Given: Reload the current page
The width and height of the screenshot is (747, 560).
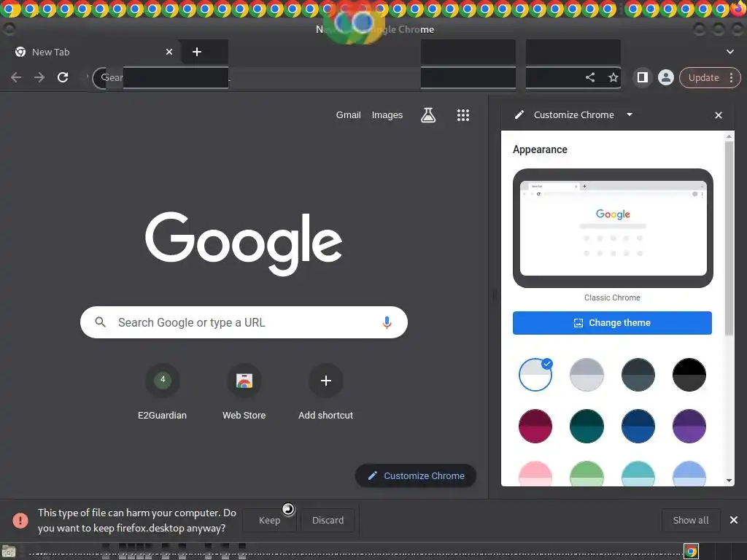Looking at the screenshot, I should click(x=63, y=77).
